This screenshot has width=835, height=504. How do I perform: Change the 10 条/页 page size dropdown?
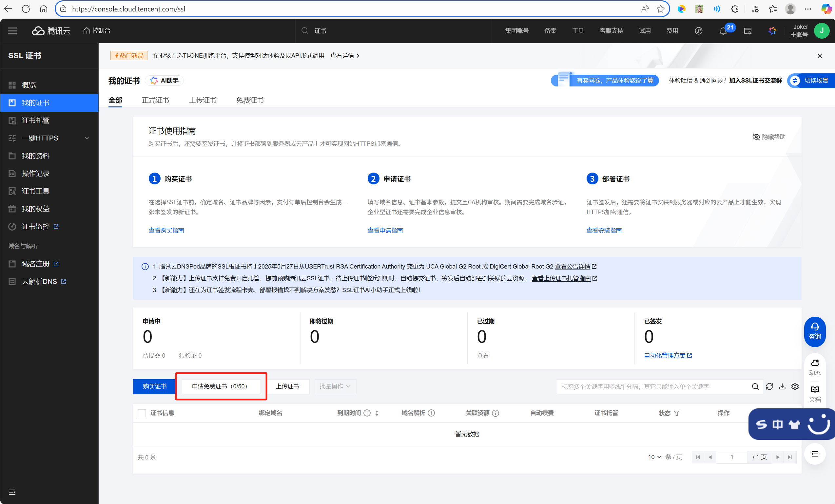(654, 457)
